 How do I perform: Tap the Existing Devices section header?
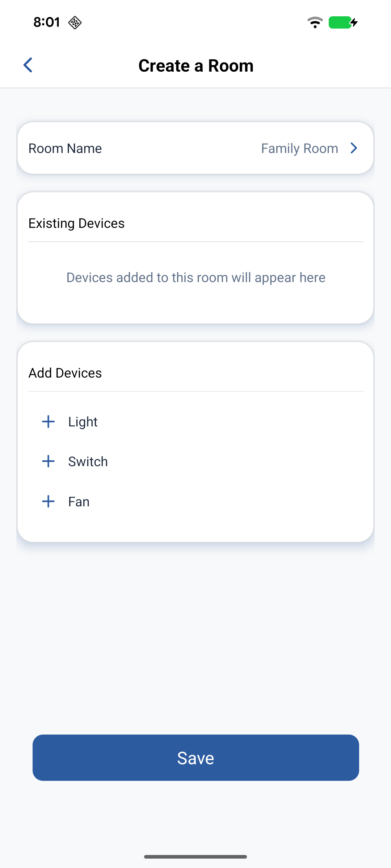(76, 224)
